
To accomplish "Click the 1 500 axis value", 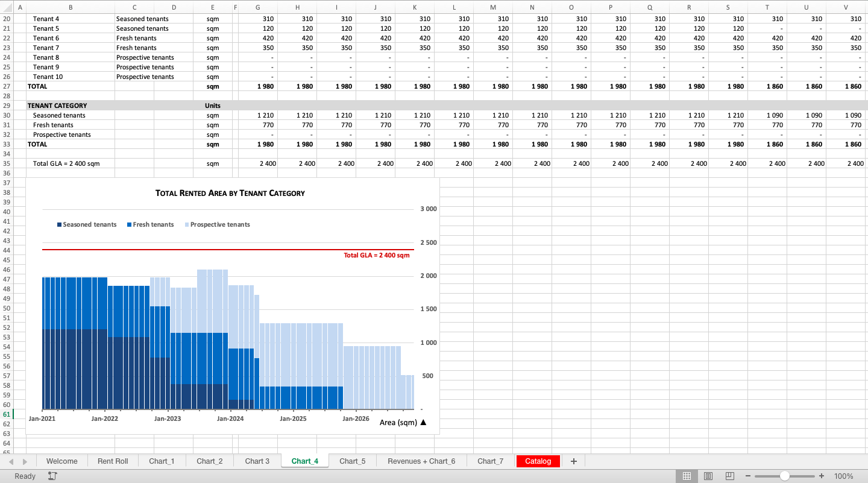I will coord(429,309).
